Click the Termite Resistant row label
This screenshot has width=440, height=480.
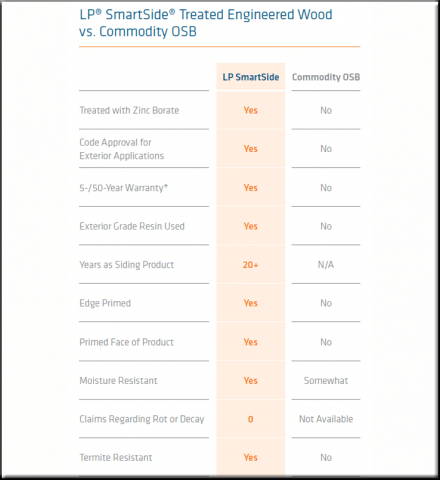[116, 457]
